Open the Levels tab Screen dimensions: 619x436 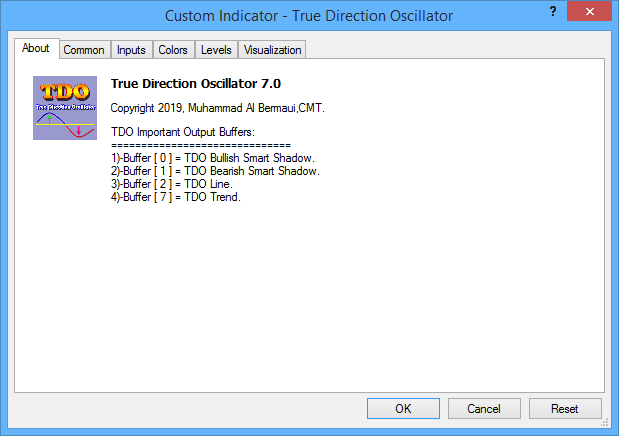coord(216,50)
